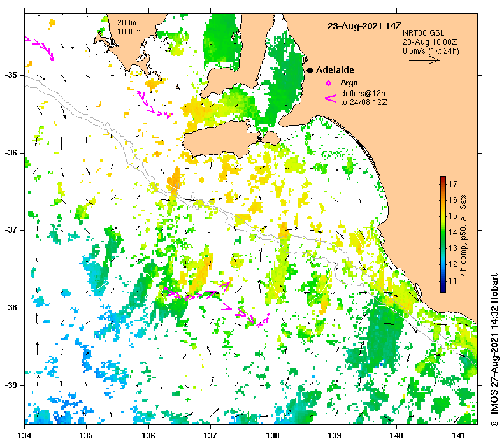Click the '-35' latitude axis label

(11, 75)
